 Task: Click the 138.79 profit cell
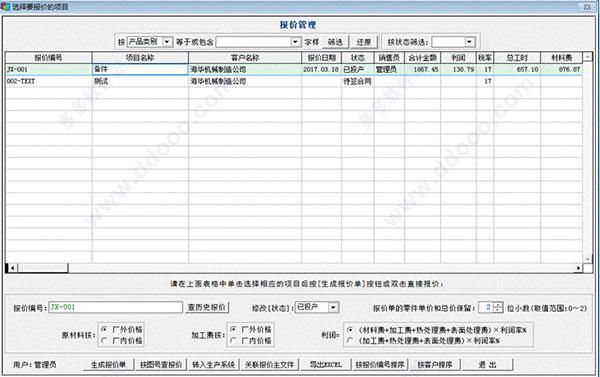point(458,70)
